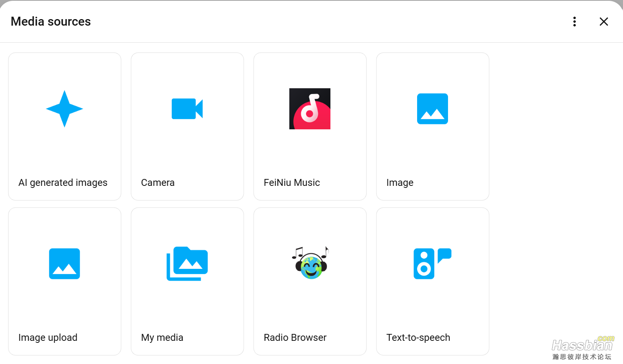Select the 'Text-to-speech' label
Image resolution: width=623 pixels, height=364 pixels.
coord(418,338)
